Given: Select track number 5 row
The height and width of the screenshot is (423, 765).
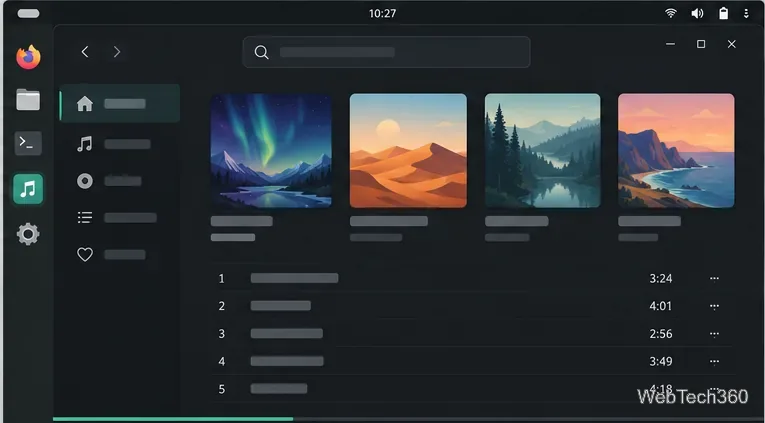Looking at the screenshot, I should tap(472, 389).
